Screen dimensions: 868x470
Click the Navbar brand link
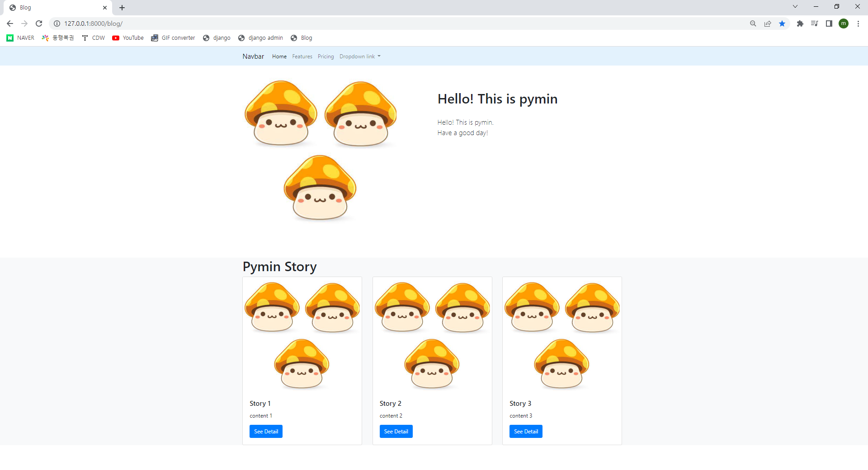253,56
